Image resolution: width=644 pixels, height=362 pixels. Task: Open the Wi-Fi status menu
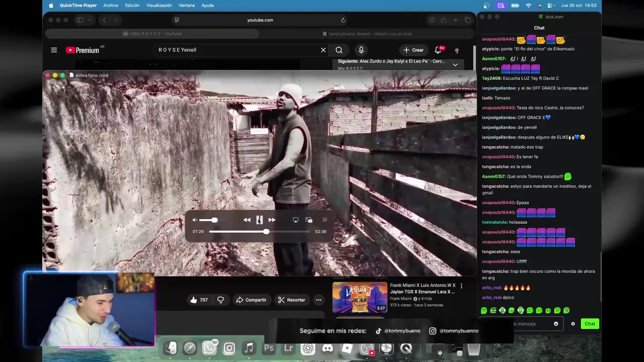point(528,6)
